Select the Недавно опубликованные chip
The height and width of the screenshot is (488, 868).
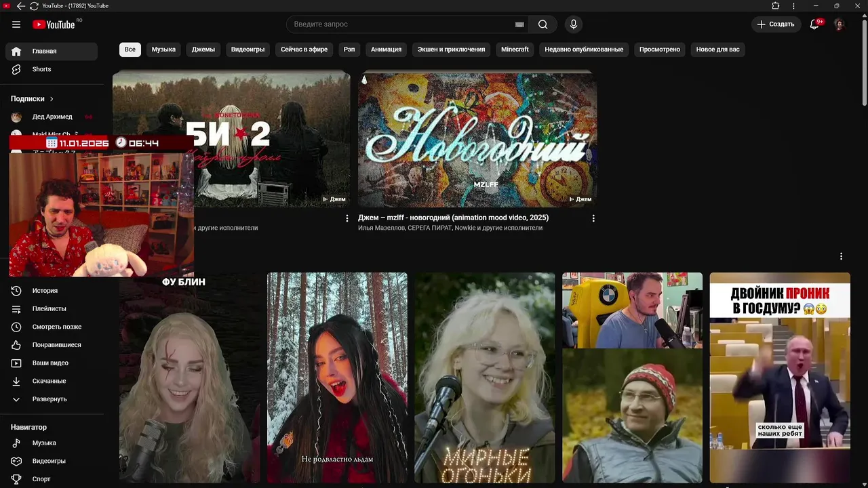[x=584, y=49]
